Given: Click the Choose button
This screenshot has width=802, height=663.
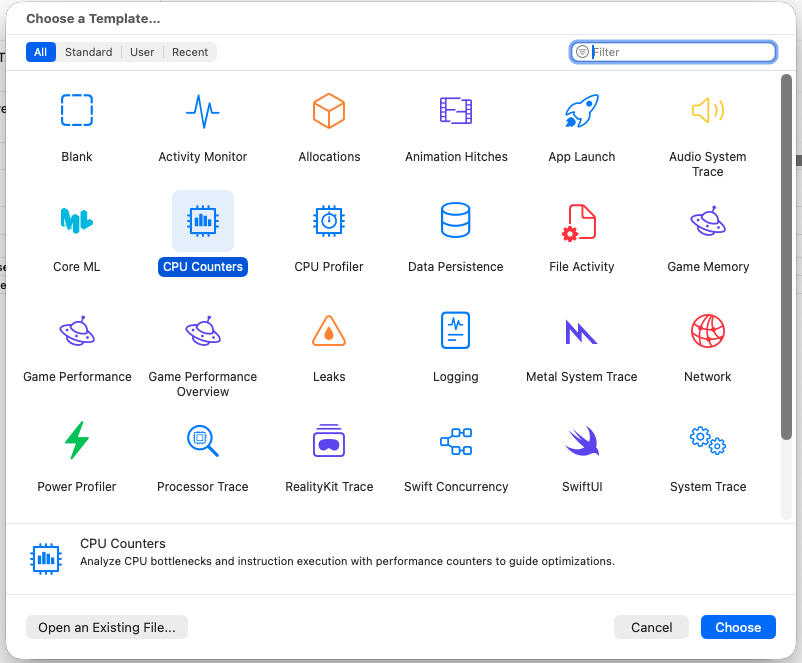Looking at the screenshot, I should 738,627.
